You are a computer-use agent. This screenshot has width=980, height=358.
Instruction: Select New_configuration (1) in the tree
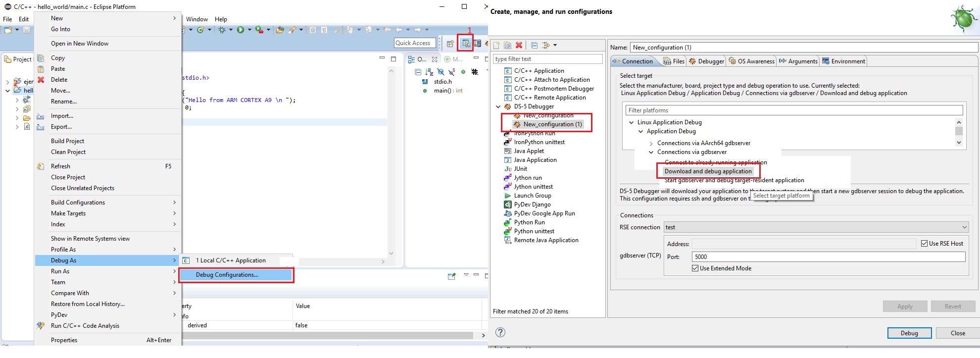click(x=552, y=124)
